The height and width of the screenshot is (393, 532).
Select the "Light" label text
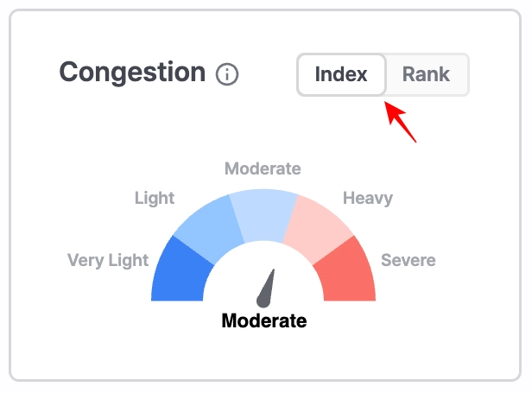click(155, 198)
